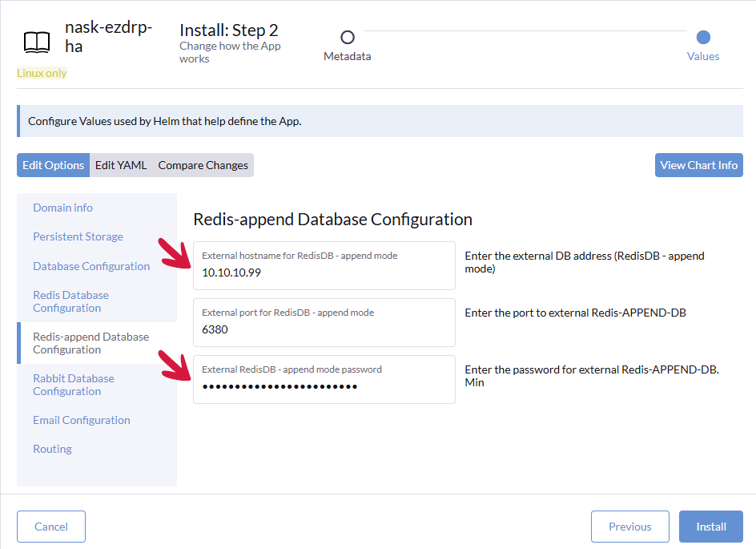This screenshot has height=549, width=756.
Task: Open the Routing section
Action: pos(52,449)
